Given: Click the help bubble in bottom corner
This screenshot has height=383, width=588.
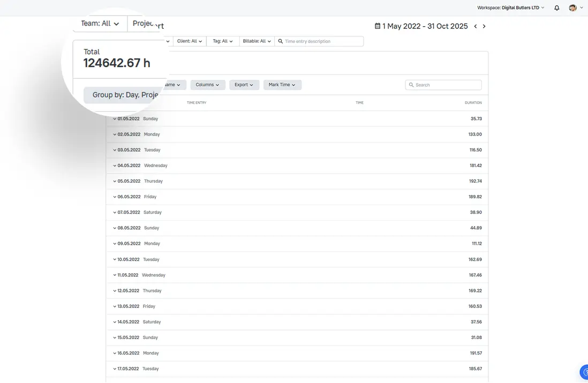Looking at the screenshot, I should (x=584, y=372).
